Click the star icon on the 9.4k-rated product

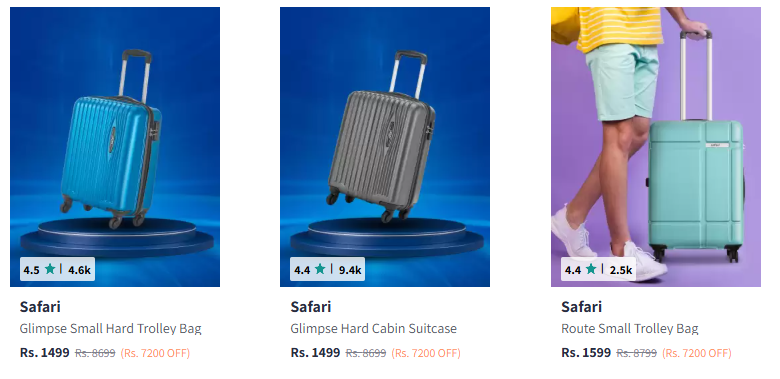point(320,269)
